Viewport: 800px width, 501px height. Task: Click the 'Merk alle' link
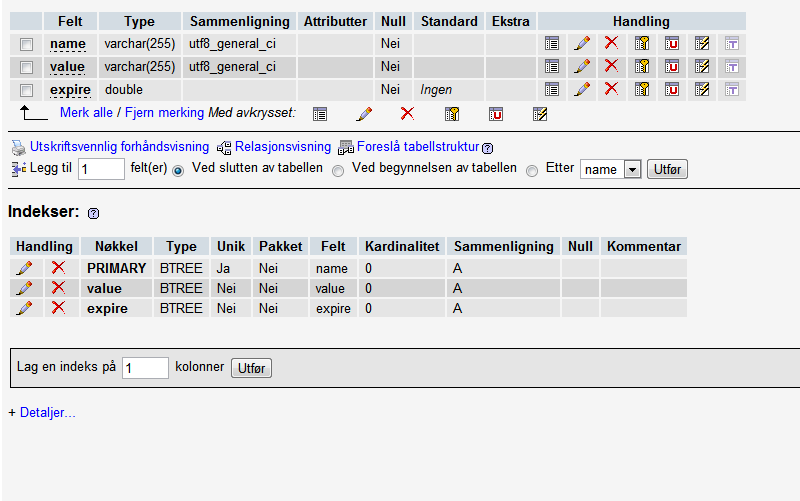(x=86, y=113)
